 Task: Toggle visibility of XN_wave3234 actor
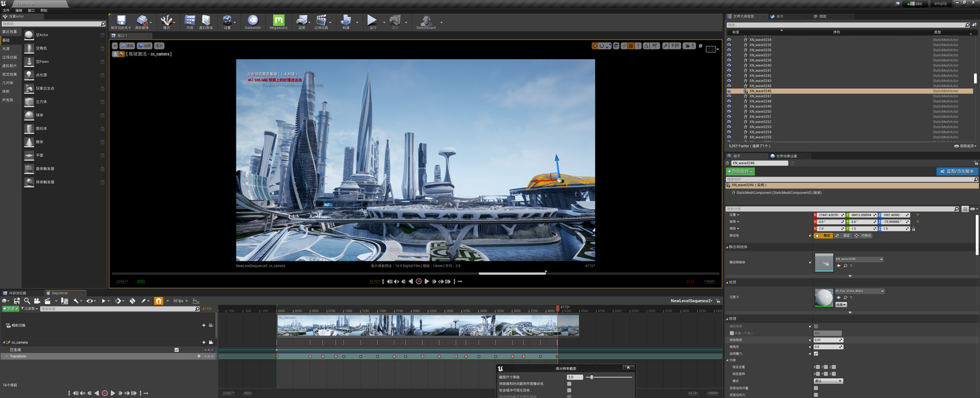728,40
